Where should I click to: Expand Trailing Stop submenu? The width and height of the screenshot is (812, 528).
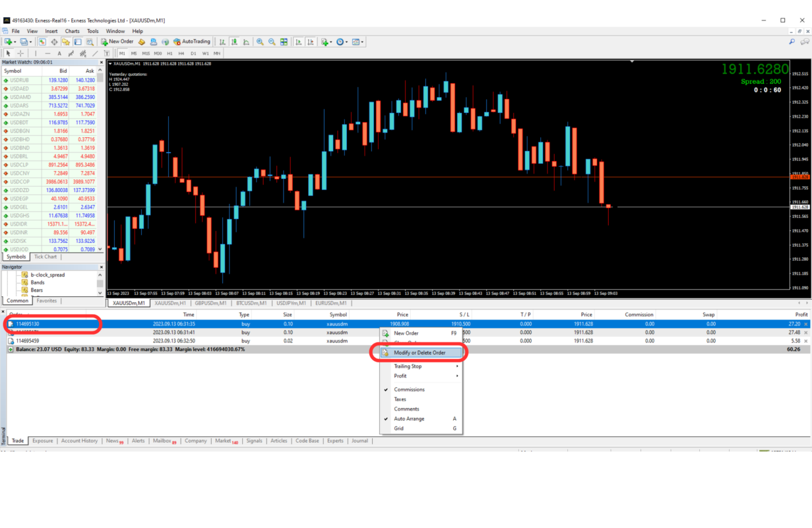tap(421, 366)
